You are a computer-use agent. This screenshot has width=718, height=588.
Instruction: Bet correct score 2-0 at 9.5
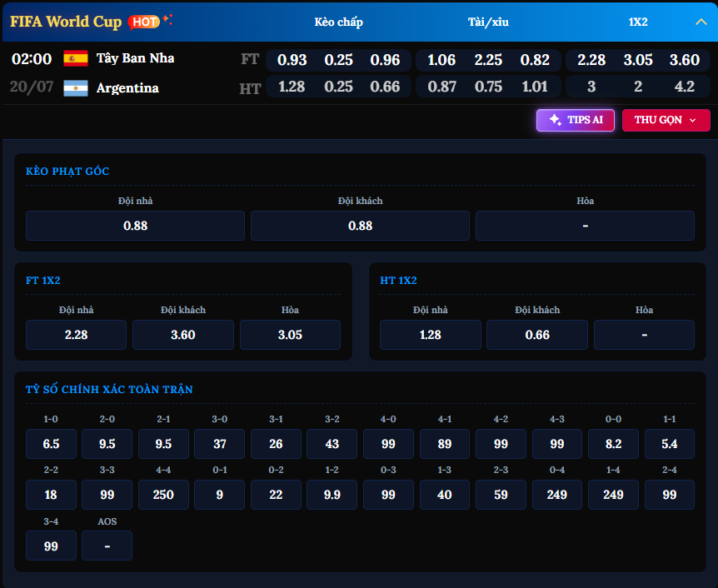pyautogui.click(x=107, y=444)
